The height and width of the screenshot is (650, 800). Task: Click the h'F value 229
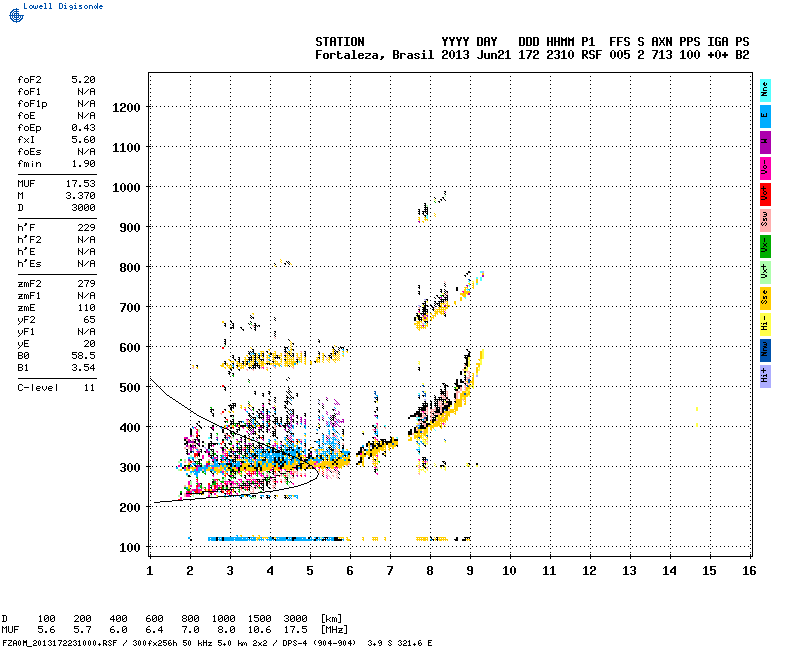point(86,228)
